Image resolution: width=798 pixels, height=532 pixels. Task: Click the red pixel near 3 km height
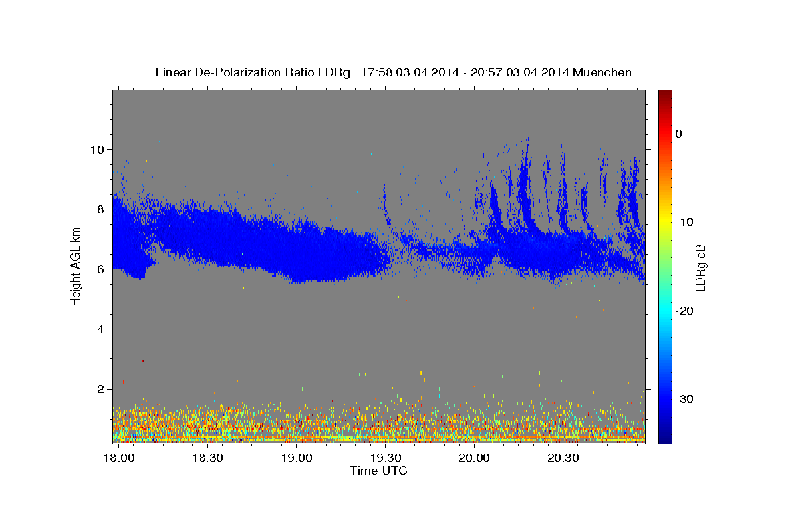142,361
